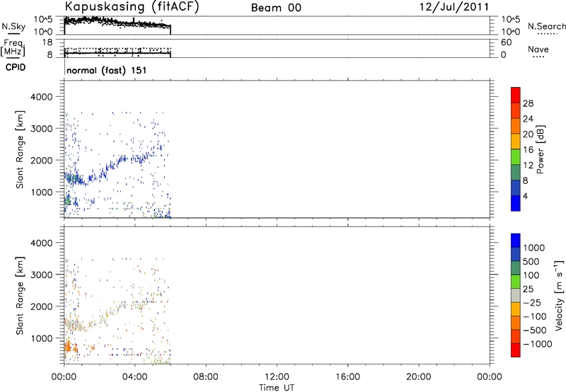Click the 'normal (fast) 151' text
The width and height of the screenshot is (566, 392).
[107, 70]
